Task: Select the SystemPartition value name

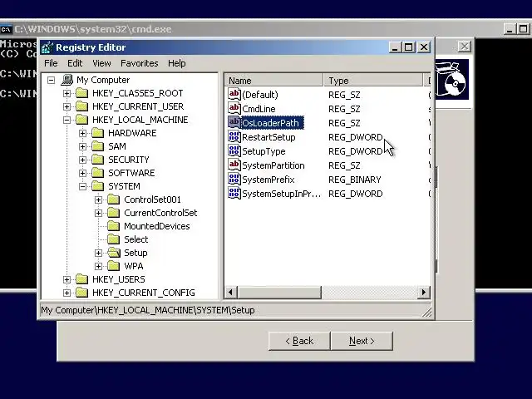Action: (x=273, y=165)
